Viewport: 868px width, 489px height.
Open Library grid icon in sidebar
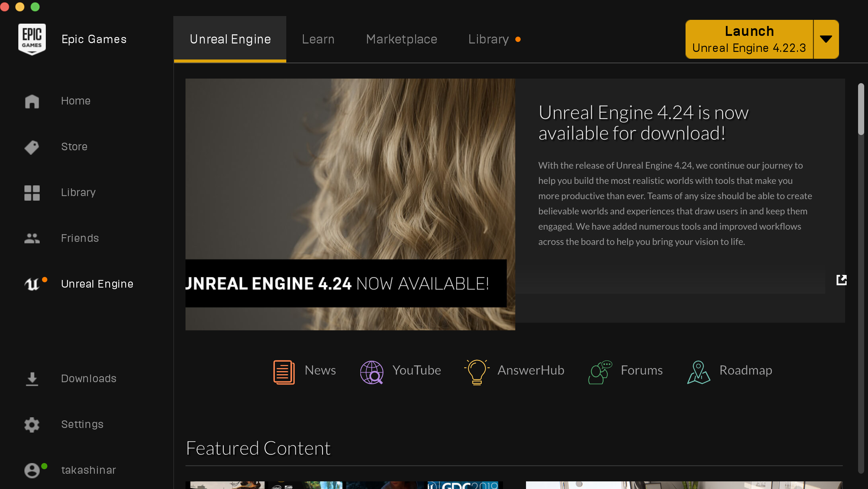pos(32,193)
